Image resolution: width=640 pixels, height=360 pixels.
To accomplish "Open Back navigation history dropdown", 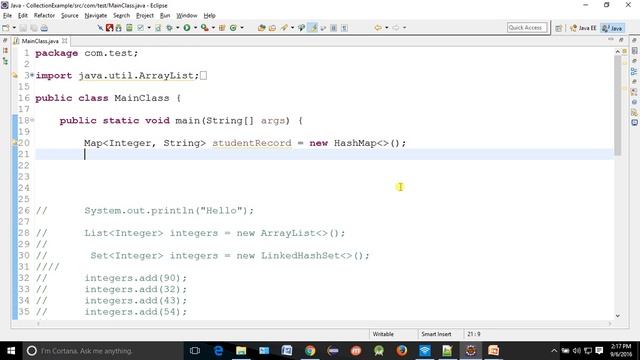I will [x=387, y=28].
